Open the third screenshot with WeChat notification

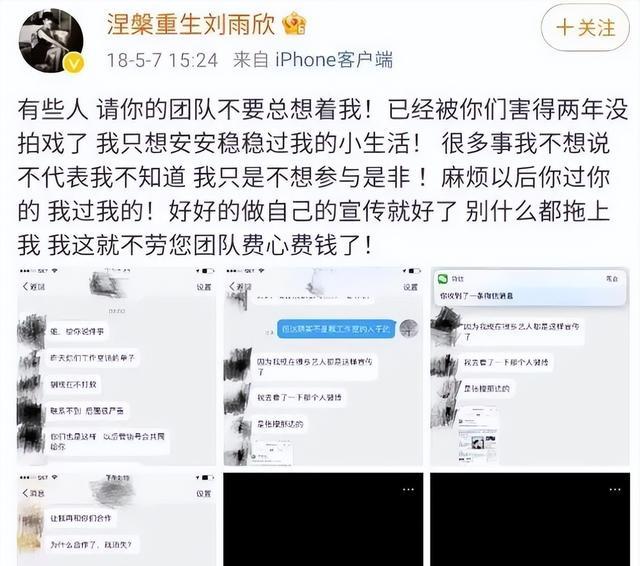click(x=530, y=366)
